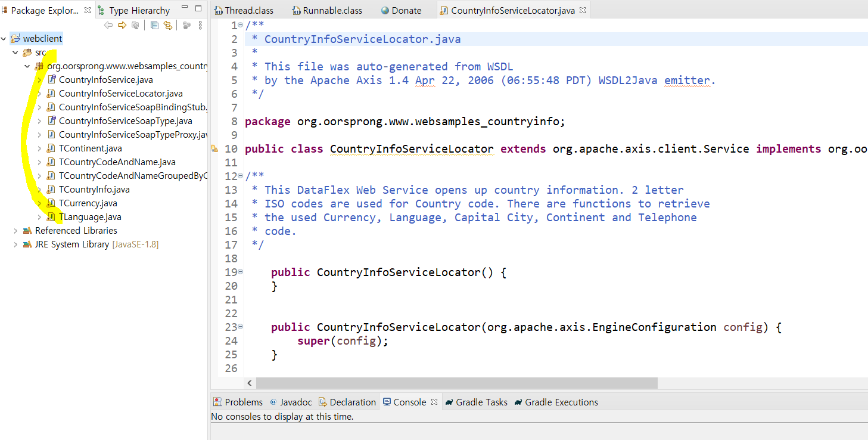Click the webclient project icon

pos(15,39)
